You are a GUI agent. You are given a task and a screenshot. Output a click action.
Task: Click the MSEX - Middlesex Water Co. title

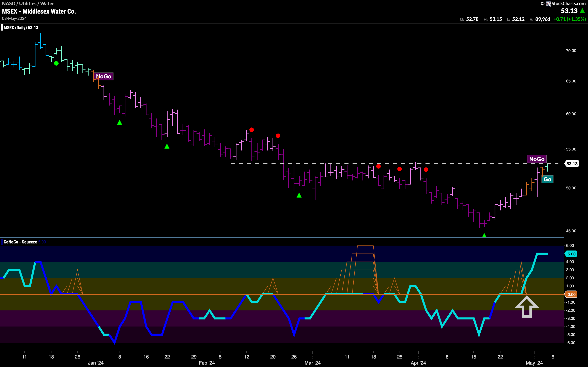(x=39, y=11)
